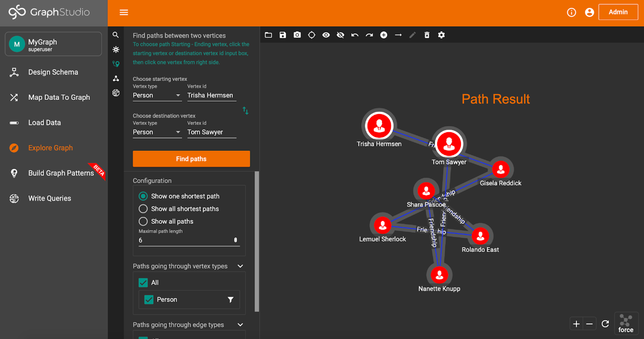644x339 pixels.
Task: Click the Admin button
Action: 618,12
